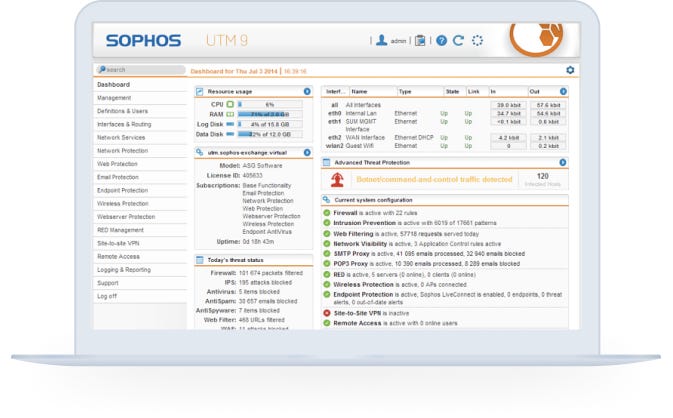Open Site-to-site VPN in sidebar
The height and width of the screenshot is (418, 673).
140,243
